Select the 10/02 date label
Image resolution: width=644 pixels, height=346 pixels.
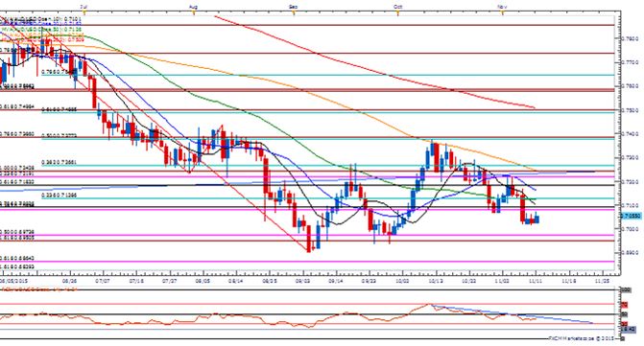click(402, 281)
